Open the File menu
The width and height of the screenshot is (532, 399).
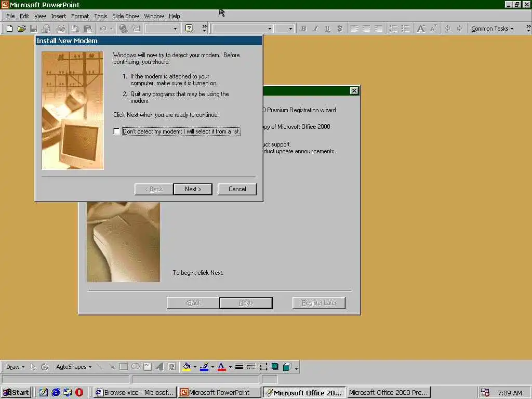coord(10,16)
